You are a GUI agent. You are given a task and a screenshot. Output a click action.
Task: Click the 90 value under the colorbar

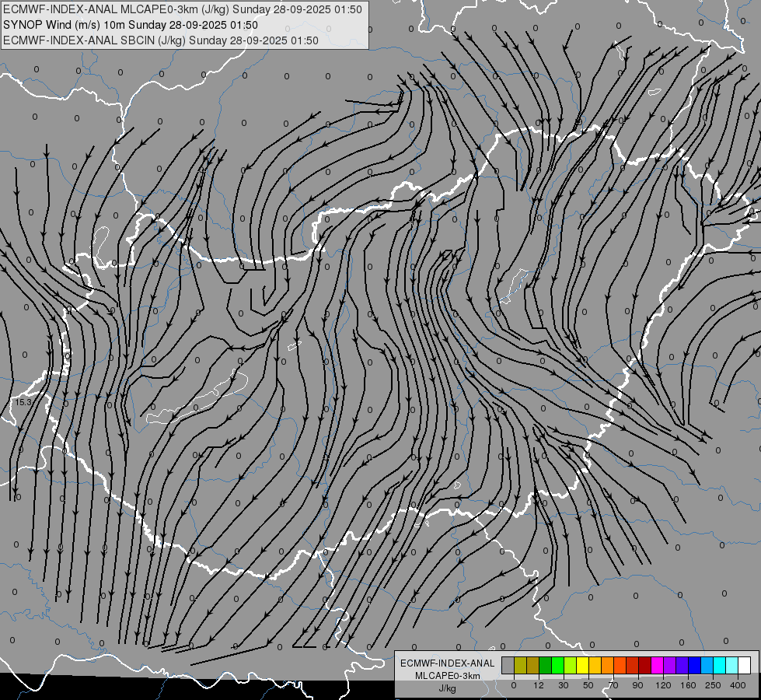[637, 685]
